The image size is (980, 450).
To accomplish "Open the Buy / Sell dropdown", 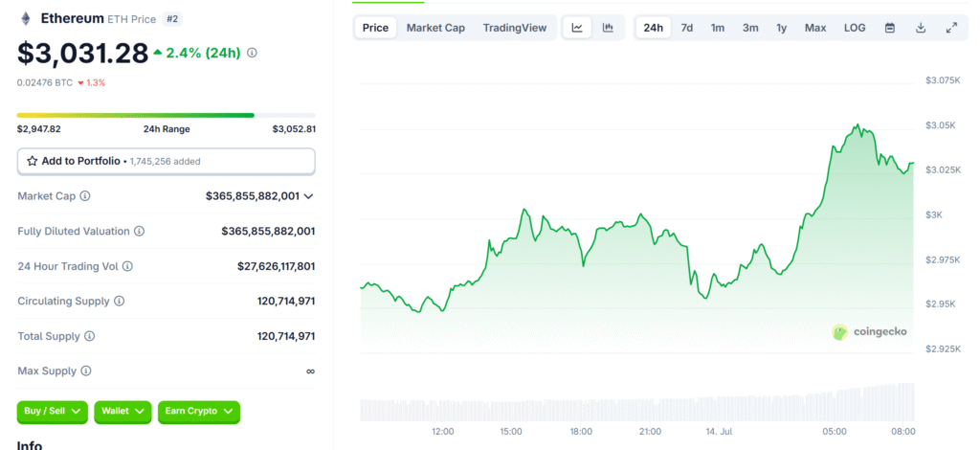I will [53, 412].
